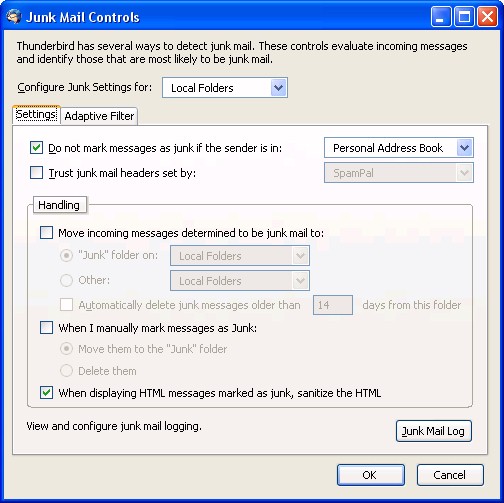Check 'When I manually mark messages as Junk'
The image size is (504, 503).
pyautogui.click(x=46, y=328)
